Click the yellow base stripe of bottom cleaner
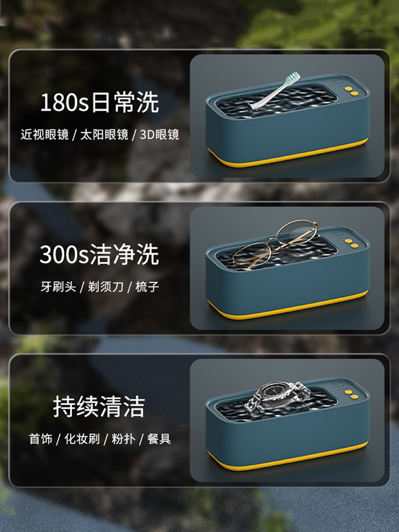Viewport: 399px width, 532px height. [287, 458]
